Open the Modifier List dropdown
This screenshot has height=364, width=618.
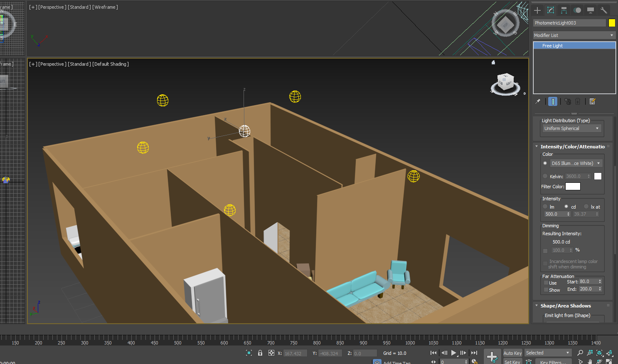pyautogui.click(x=574, y=35)
